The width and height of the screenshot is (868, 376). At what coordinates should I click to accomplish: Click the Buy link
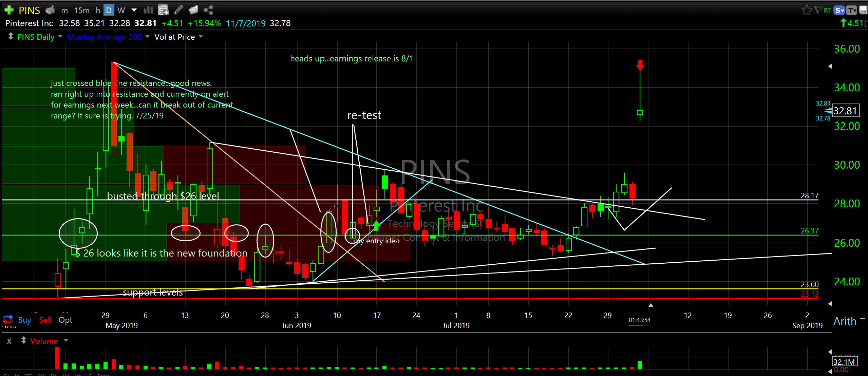24,320
